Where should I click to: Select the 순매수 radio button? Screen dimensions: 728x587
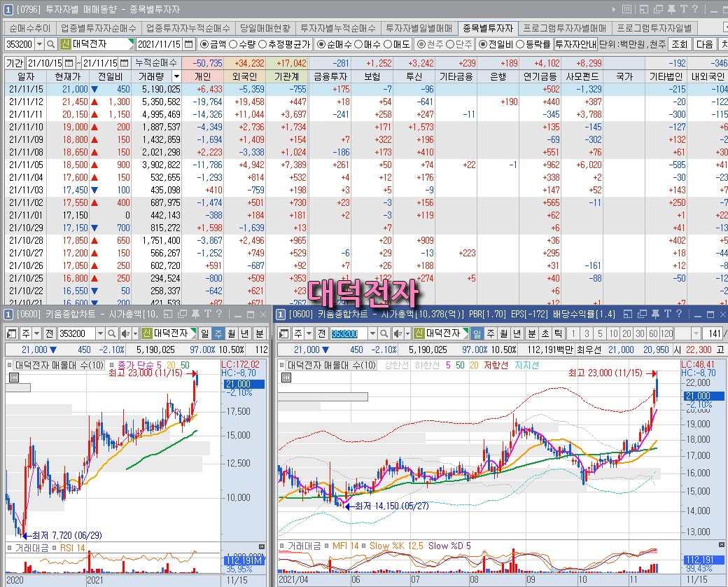click(x=321, y=44)
